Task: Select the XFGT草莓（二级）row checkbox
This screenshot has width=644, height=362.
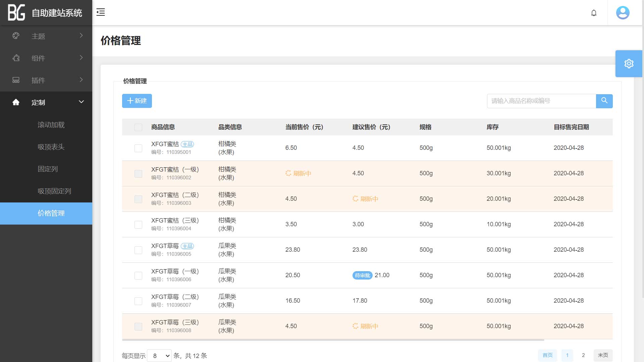Action: coord(138,301)
